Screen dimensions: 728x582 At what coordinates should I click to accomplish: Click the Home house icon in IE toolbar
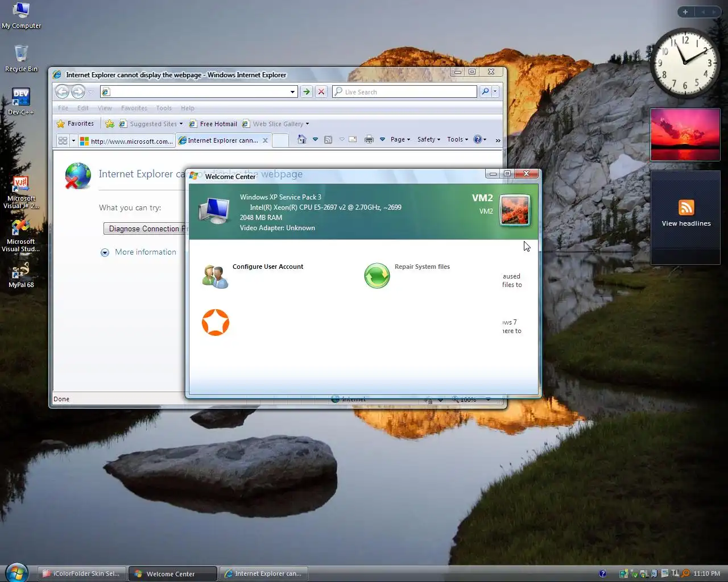click(301, 139)
